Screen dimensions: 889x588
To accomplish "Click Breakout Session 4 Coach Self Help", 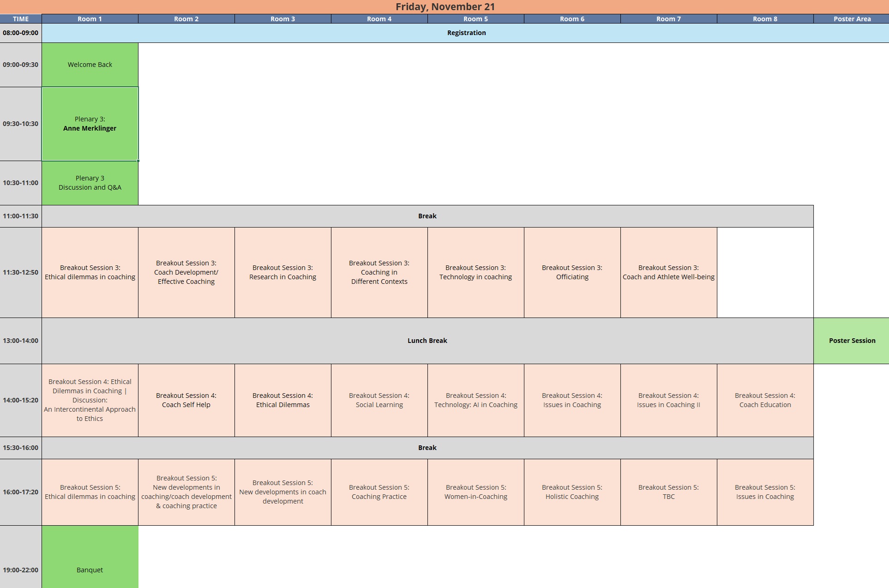I will click(186, 400).
